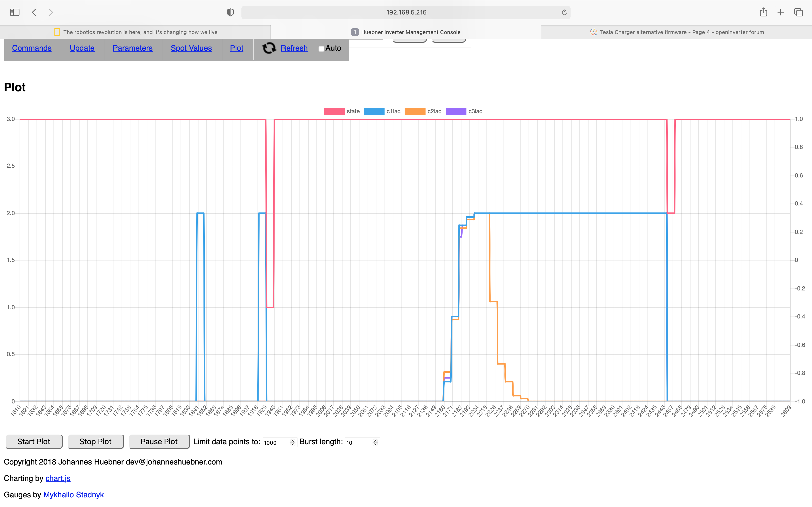Click the data points limit stepper arrows
Image resolution: width=812 pixels, height=507 pixels.
pos(293,442)
